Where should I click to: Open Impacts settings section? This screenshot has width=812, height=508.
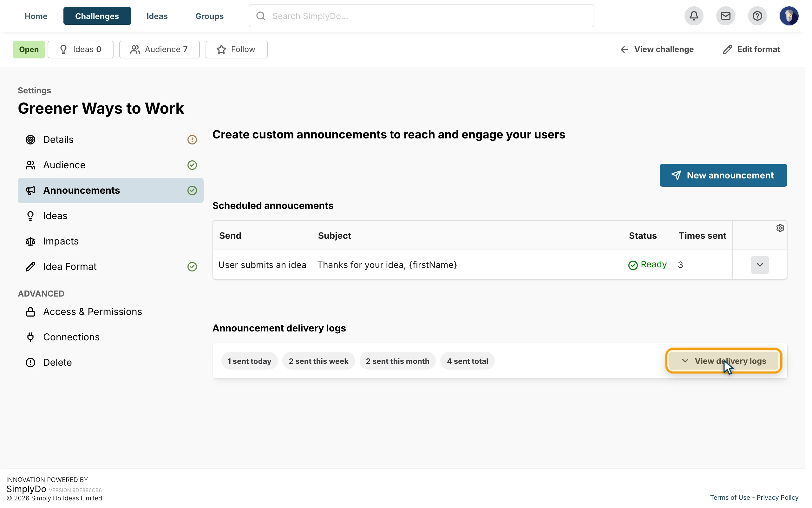110,241
